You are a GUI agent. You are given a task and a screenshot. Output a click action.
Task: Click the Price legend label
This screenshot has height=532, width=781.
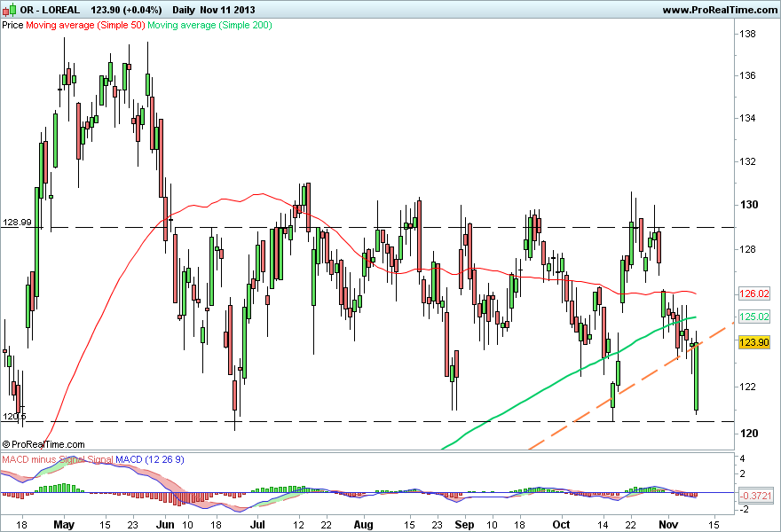[x=12, y=25]
